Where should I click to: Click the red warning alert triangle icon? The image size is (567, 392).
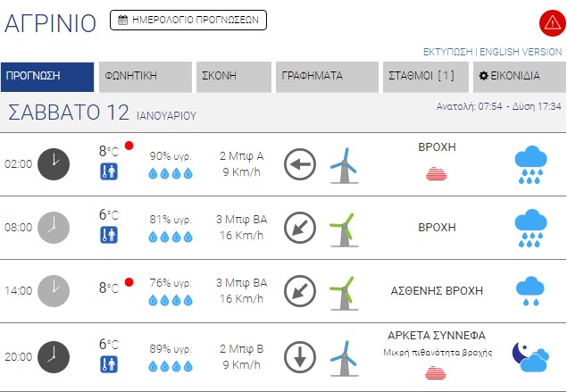pos(550,23)
